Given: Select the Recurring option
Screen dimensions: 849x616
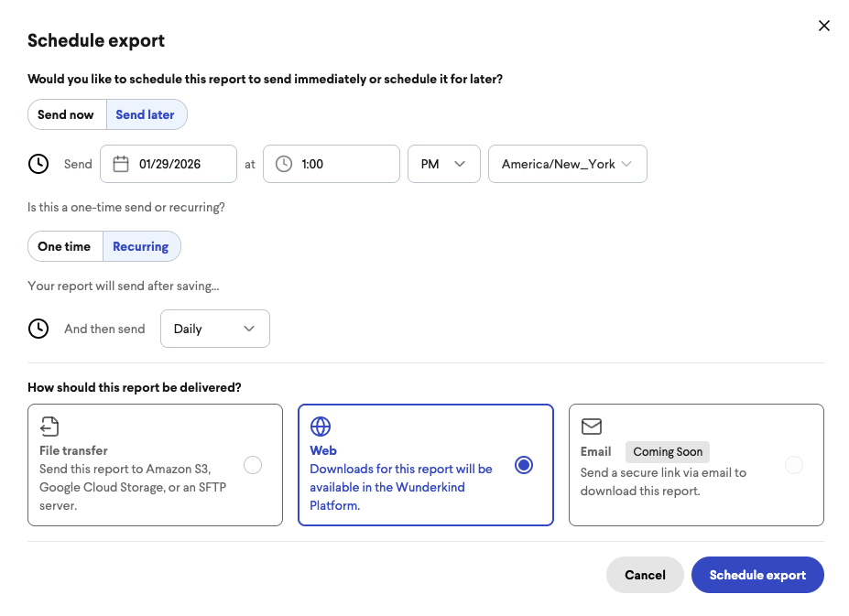Looking at the screenshot, I should pos(141,246).
